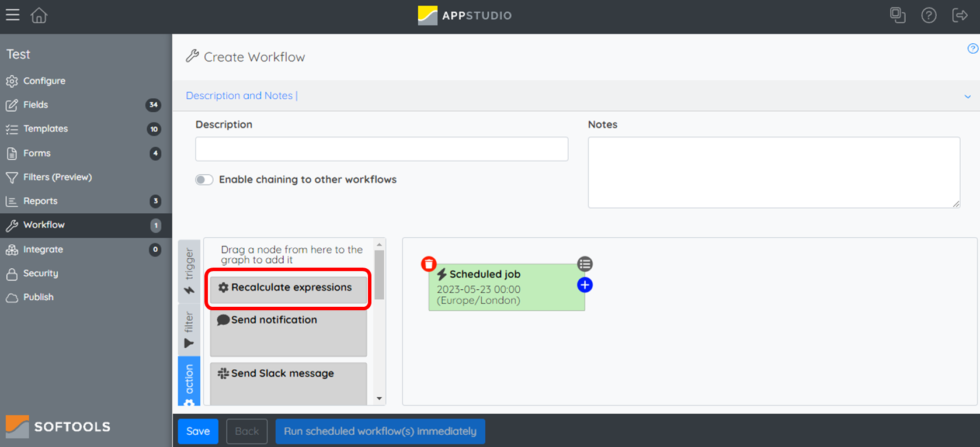Image resolution: width=980 pixels, height=447 pixels.
Task: Click node list scrollbar down arrow
Action: tap(380, 399)
